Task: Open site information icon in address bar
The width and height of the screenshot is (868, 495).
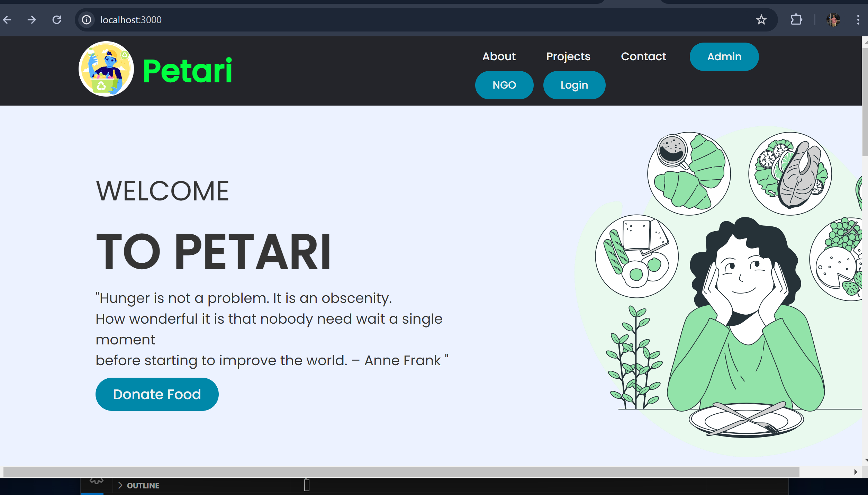Action: pos(87,20)
